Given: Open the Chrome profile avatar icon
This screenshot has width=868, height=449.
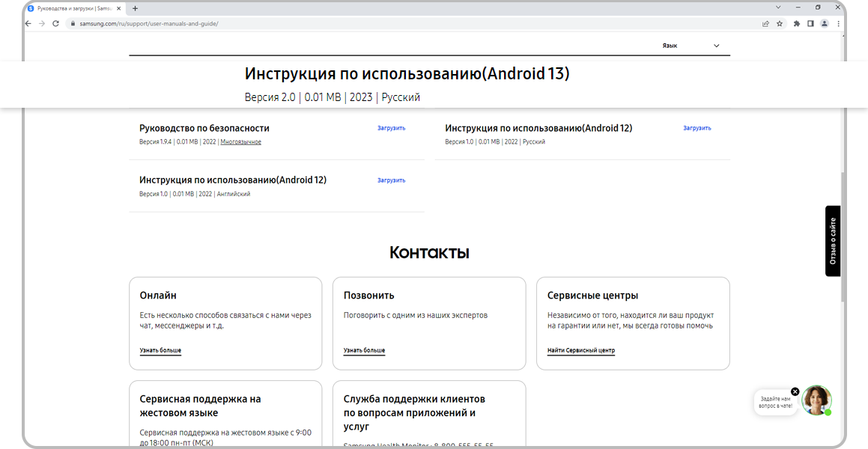Looking at the screenshot, I should [825, 23].
